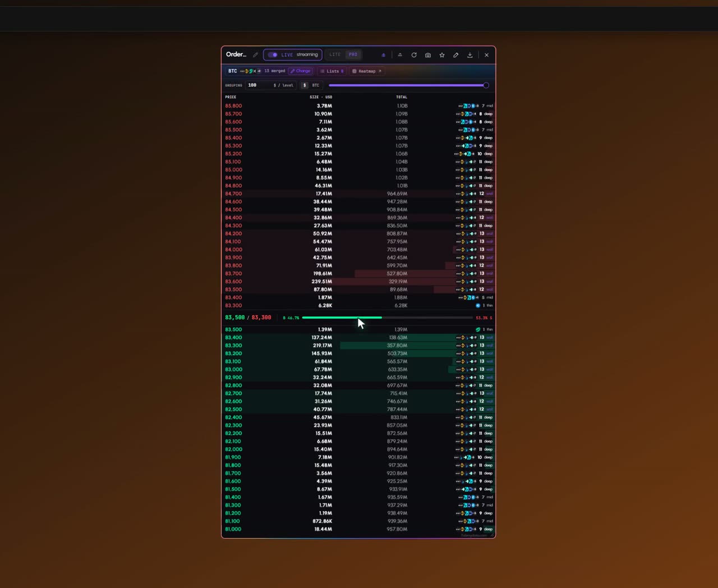The width and height of the screenshot is (718, 588).
Task: Click the green exchange icon at bid 83,500
Action: tap(478, 330)
